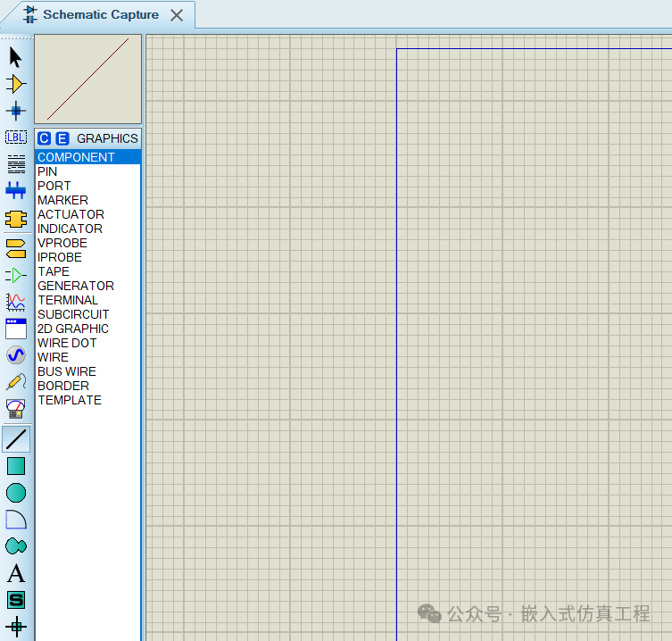Close the Schematic Capture tab
Screen dimensions: 672x641
point(177,15)
